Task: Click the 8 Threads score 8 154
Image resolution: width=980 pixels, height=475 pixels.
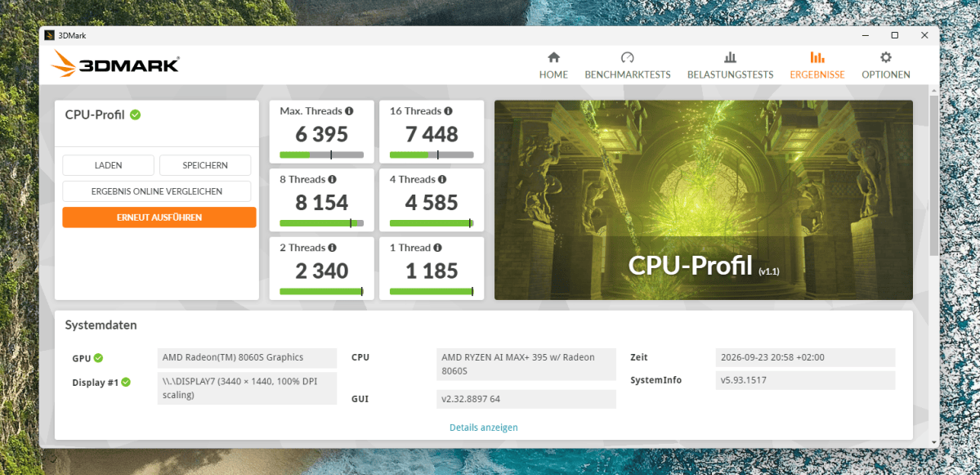Action: point(322,203)
